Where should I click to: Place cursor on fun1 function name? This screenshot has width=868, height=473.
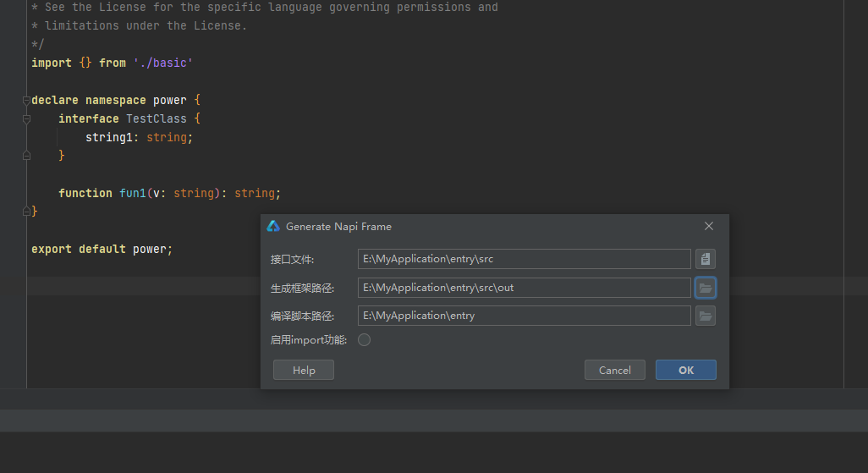(x=132, y=193)
